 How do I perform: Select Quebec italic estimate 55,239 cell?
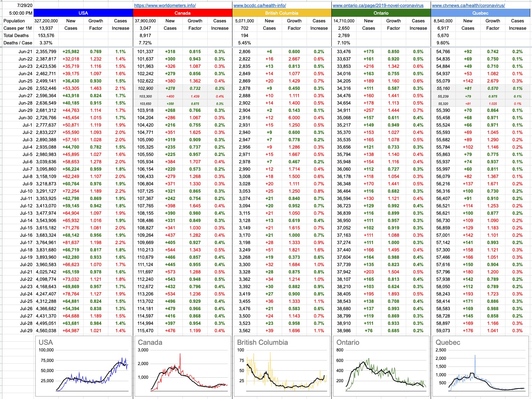[x=443, y=96]
